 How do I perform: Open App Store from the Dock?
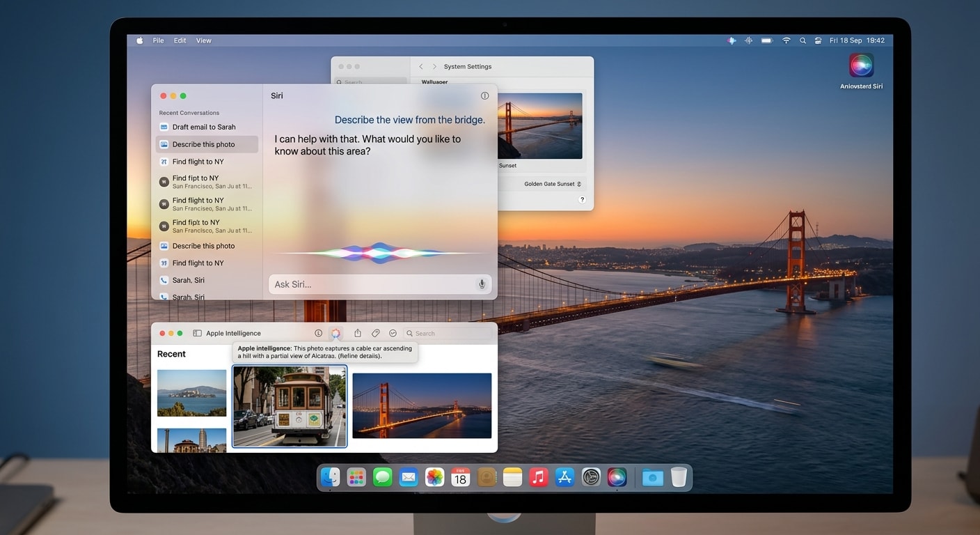coord(564,477)
